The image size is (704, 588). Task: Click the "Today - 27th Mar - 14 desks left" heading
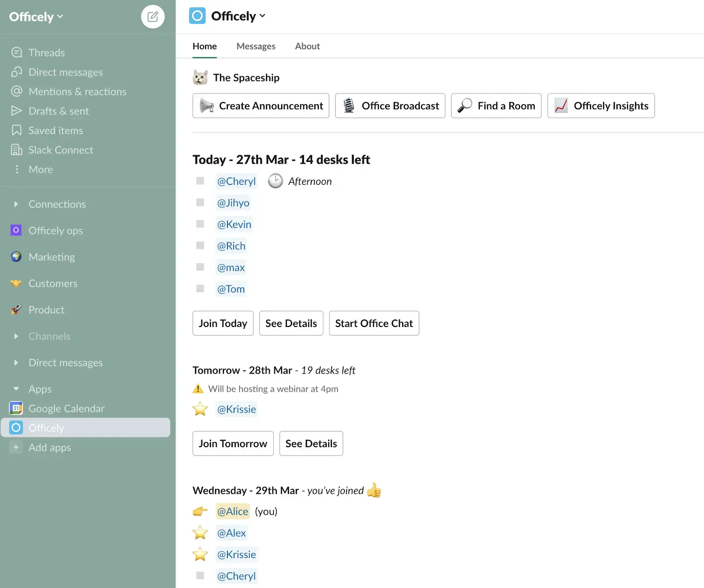point(281,159)
